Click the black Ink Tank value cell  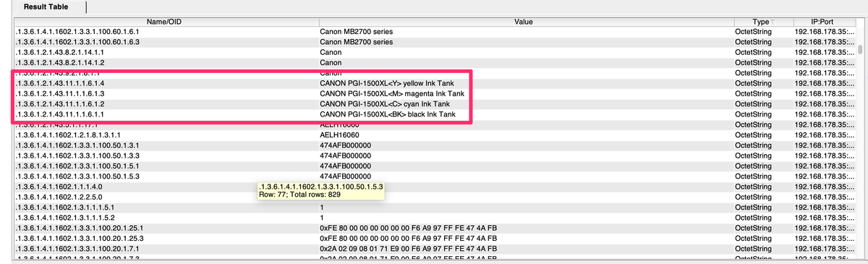[x=387, y=114]
